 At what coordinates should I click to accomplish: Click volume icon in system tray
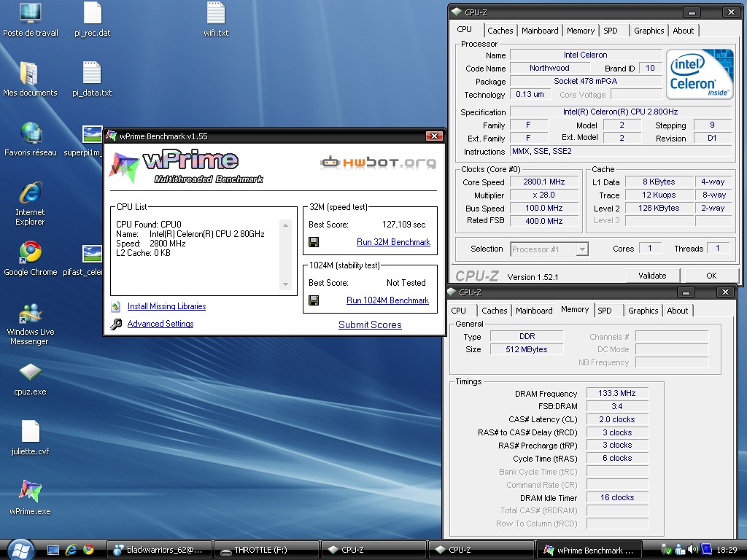[x=693, y=550]
